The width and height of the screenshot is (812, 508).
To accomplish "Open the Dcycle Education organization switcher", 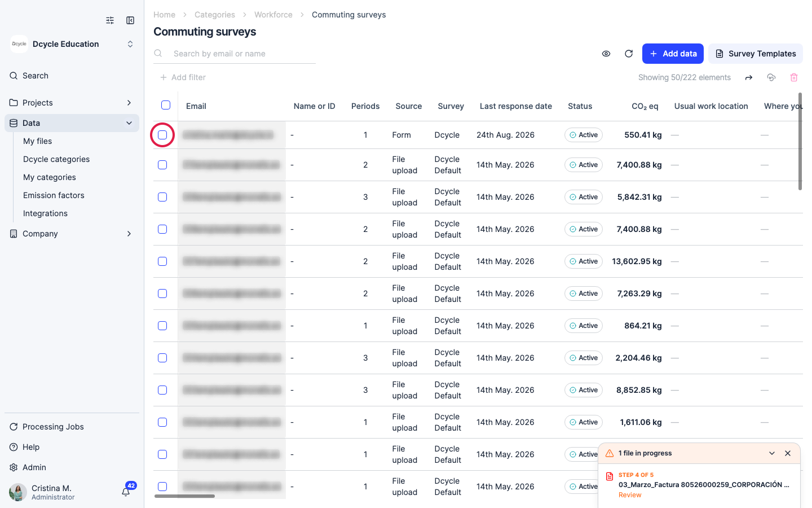I will coord(72,44).
